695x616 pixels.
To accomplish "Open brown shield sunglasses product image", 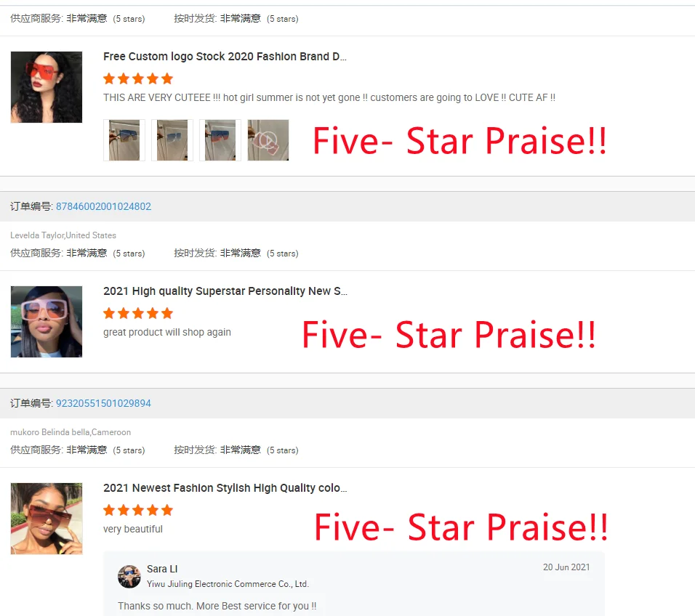I will coord(47,519).
